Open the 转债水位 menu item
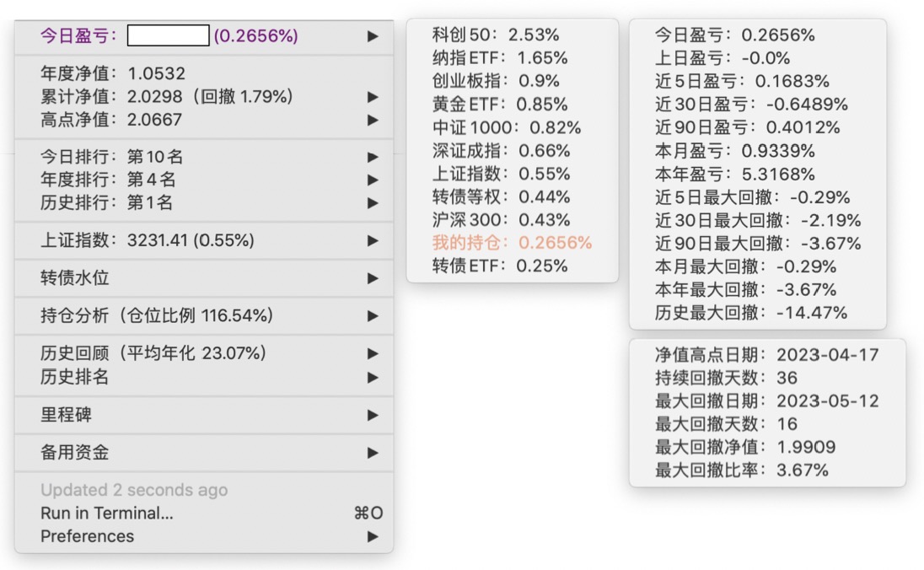 (75, 278)
